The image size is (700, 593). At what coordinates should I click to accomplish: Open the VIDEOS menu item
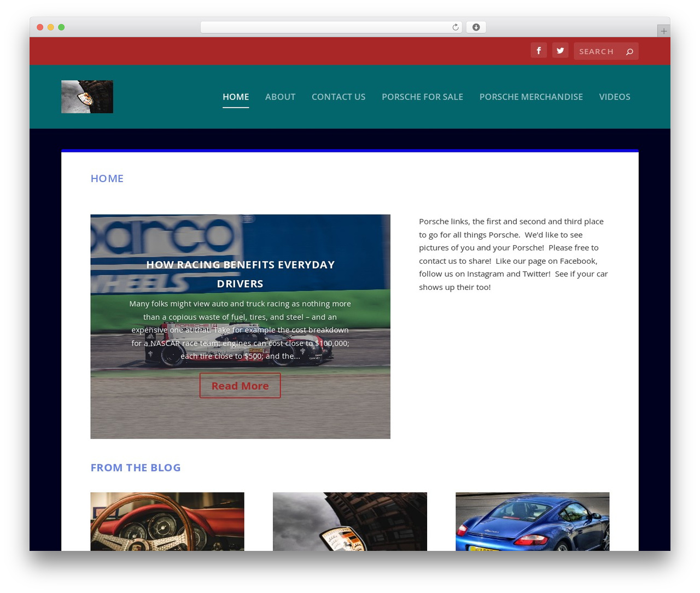[615, 97]
